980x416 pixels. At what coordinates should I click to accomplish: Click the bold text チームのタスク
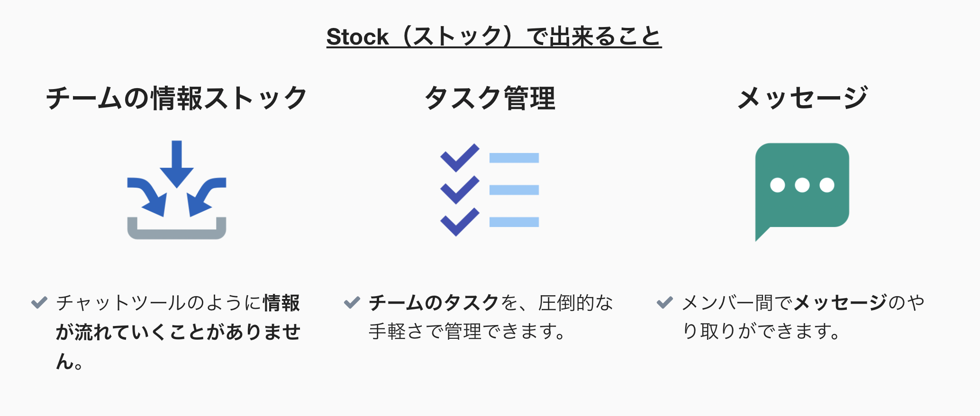[434, 303]
